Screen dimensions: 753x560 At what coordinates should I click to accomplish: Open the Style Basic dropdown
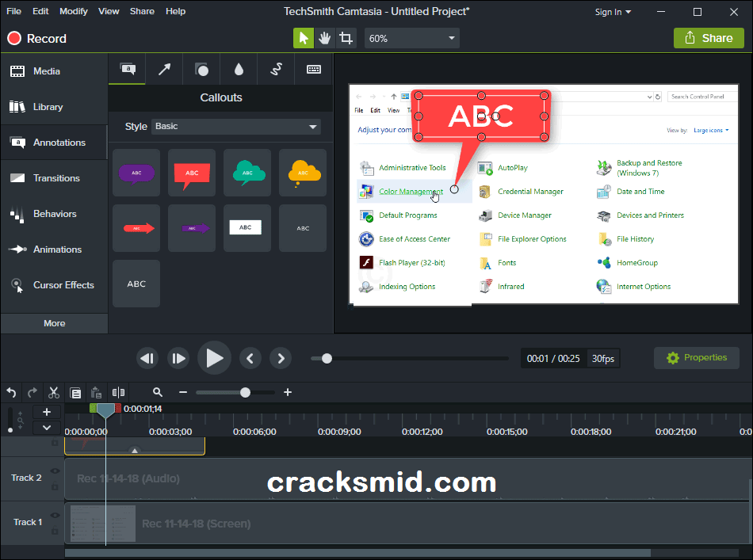pyautogui.click(x=235, y=126)
